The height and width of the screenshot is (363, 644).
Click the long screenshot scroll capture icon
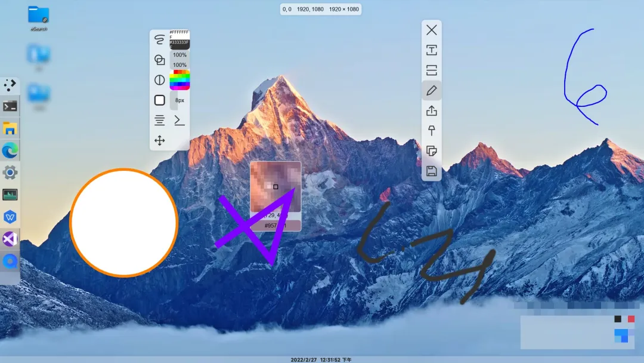click(x=431, y=70)
